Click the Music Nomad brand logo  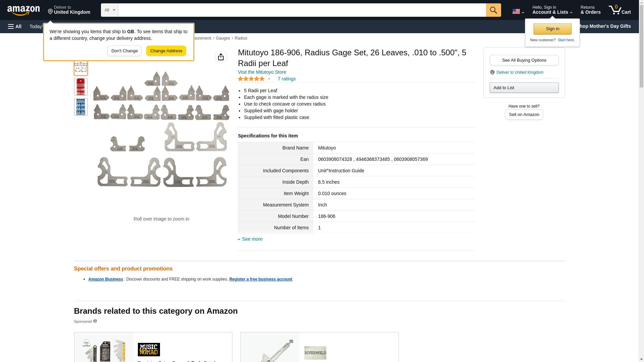coord(149,349)
